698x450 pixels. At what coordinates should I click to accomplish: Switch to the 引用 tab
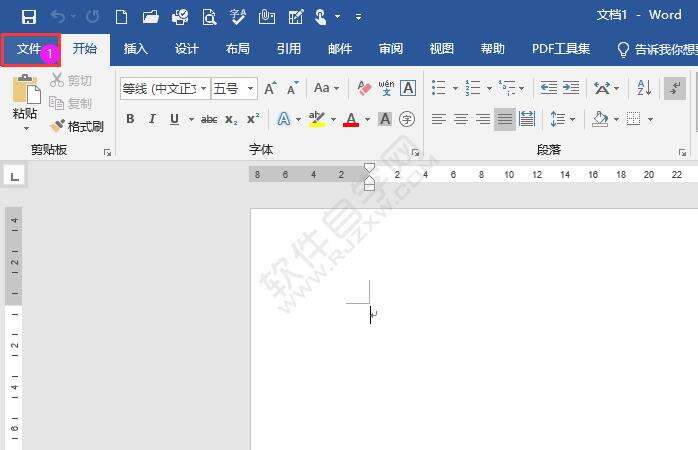click(288, 49)
